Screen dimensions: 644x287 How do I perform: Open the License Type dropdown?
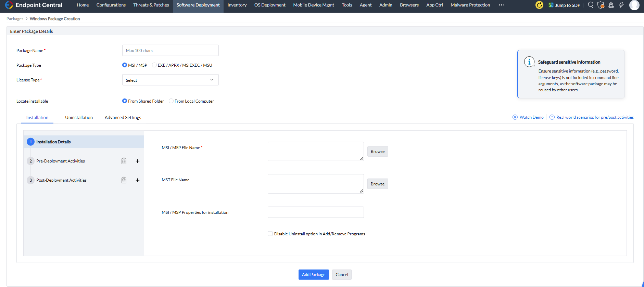click(170, 80)
